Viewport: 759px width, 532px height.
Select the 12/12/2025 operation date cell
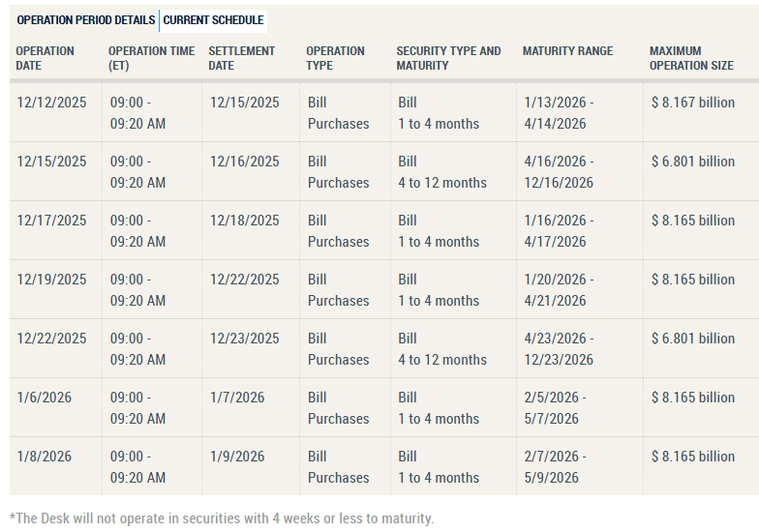coord(51,103)
